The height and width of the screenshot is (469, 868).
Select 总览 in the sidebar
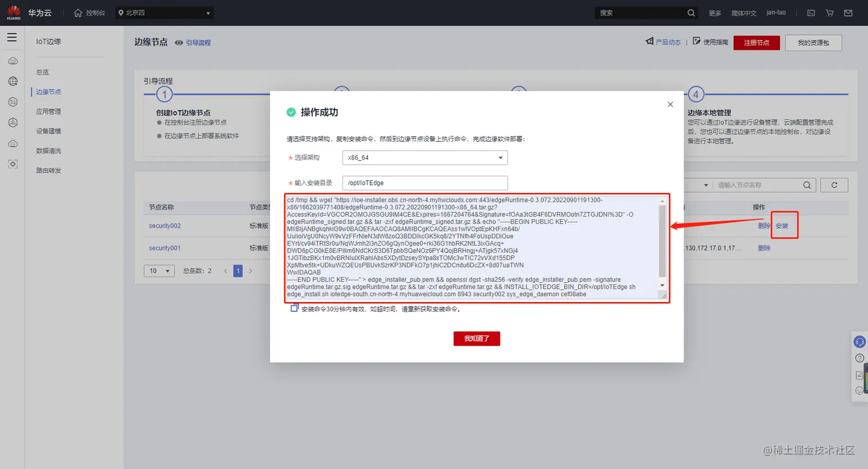point(42,72)
